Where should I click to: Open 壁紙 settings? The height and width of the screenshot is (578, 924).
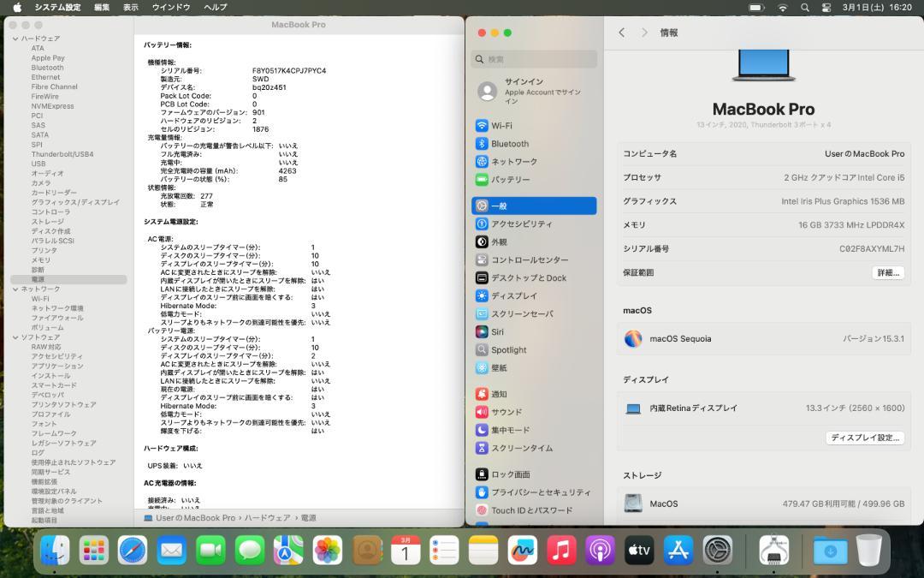[x=534, y=368]
